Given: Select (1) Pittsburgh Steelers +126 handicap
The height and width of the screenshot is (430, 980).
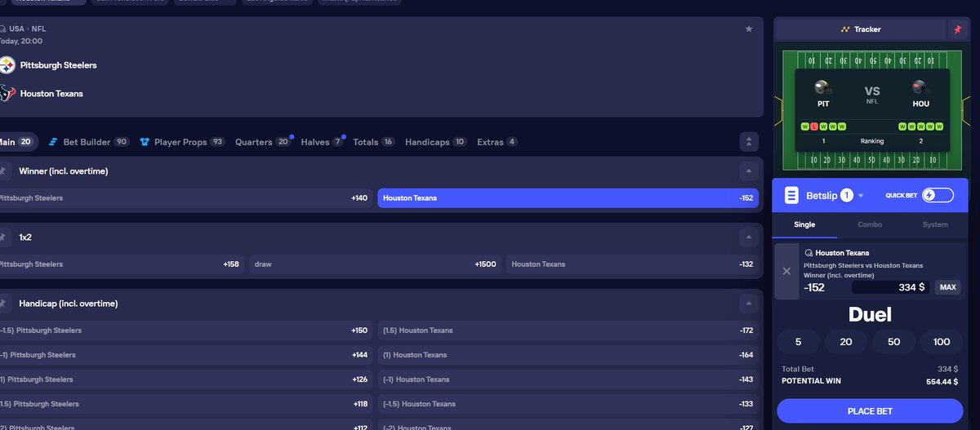Looking at the screenshot, I should pyautogui.click(x=186, y=379).
